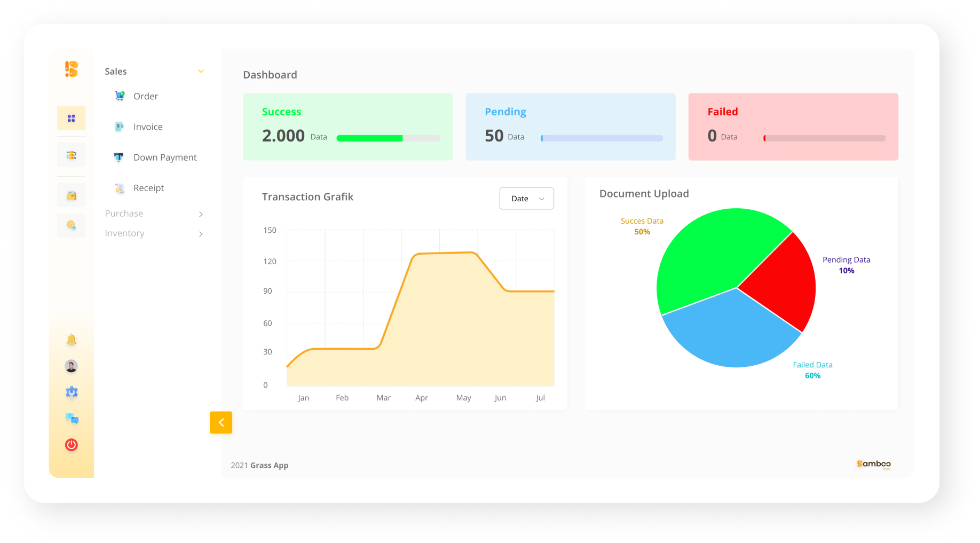Viewport: 980px width, 543px height.
Task: Open notifications via the bell icon
Action: coord(71,340)
